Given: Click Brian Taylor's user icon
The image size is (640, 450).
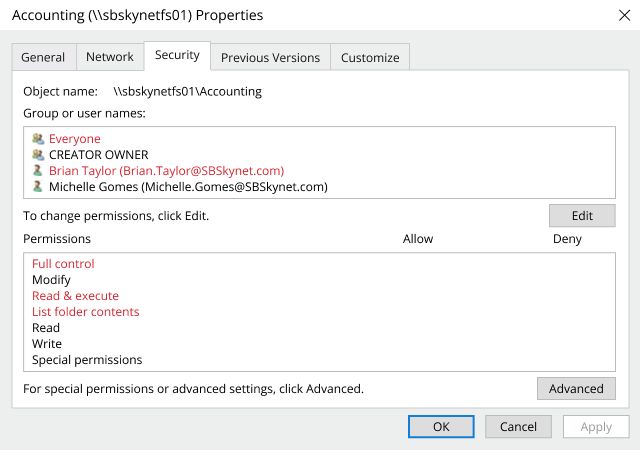Looking at the screenshot, I should point(38,171).
